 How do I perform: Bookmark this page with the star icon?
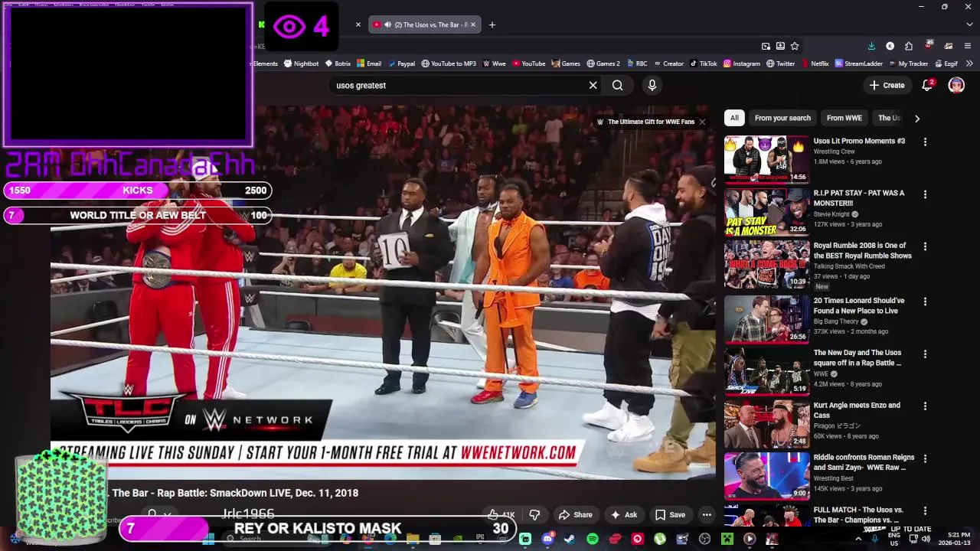[795, 46]
